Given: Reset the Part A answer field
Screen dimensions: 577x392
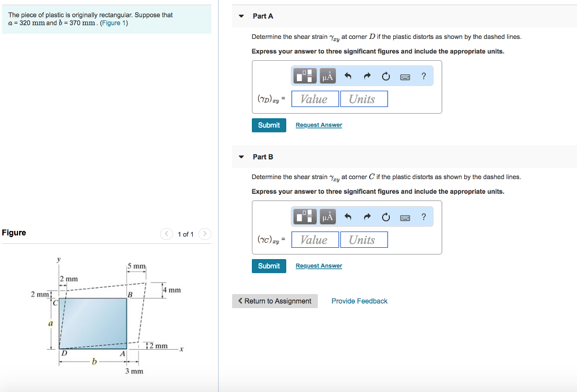Looking at the screenshot, I should point(386,76).
